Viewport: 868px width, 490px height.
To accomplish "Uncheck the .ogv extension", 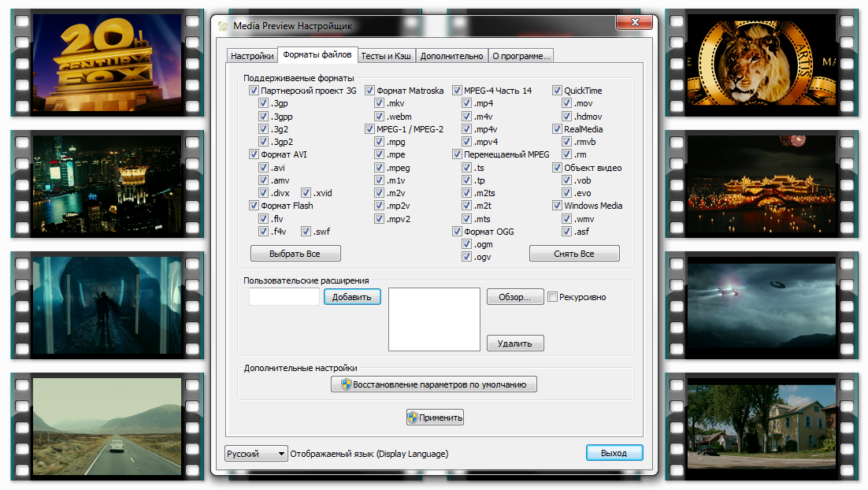I will (466, 257).
